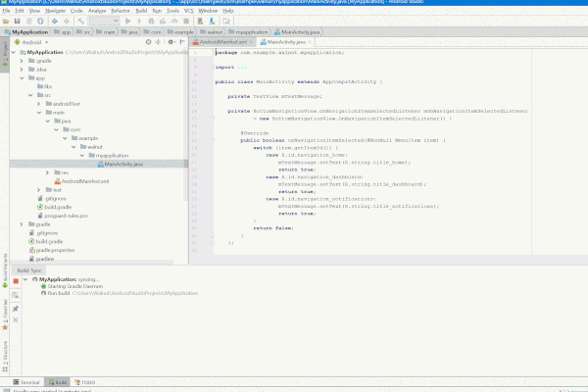Open the Build Variants side panel
The image size is (588, 392).
tap(5, 270)
